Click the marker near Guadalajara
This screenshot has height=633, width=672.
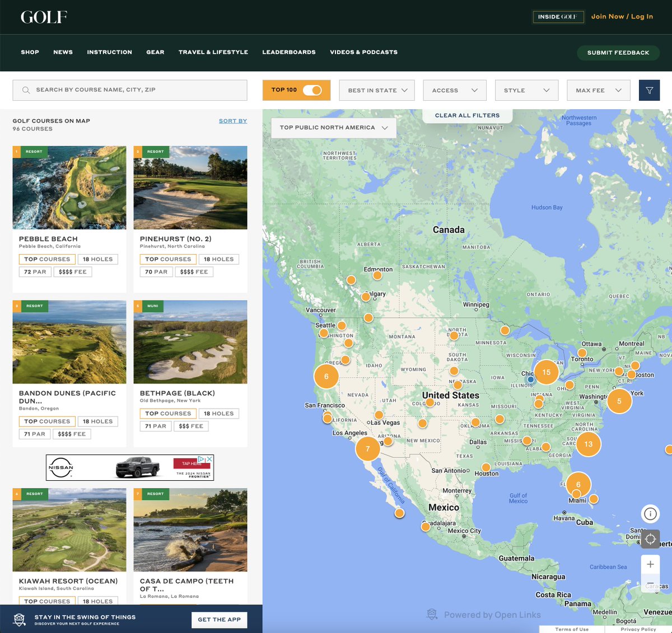tap(426, 527)
